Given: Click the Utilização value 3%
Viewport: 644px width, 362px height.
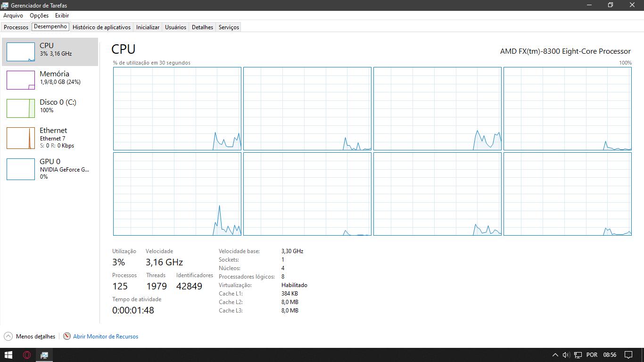Looking at the screenshot, I should pyautogui.click(x=119, y=262).
